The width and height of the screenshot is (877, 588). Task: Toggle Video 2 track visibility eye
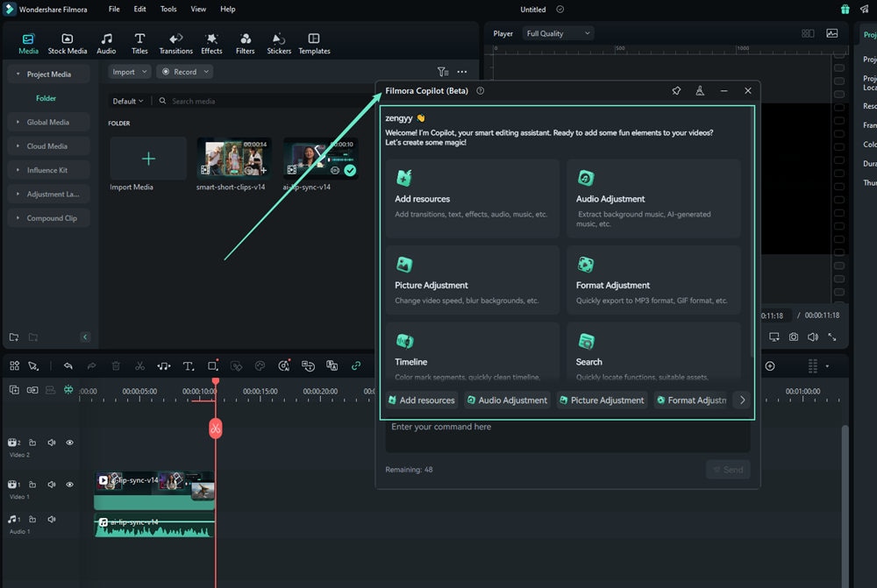point(69,443)
